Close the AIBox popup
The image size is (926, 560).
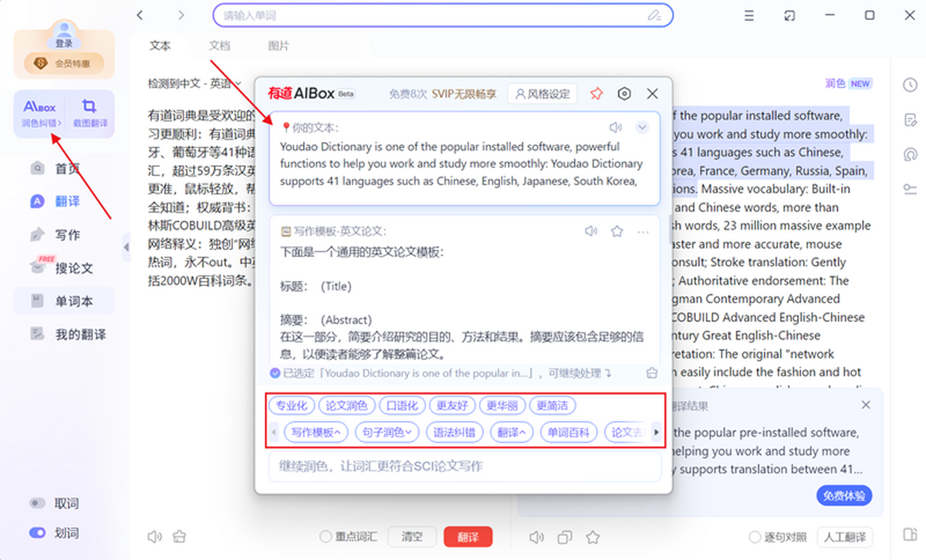tap(652, 93)
